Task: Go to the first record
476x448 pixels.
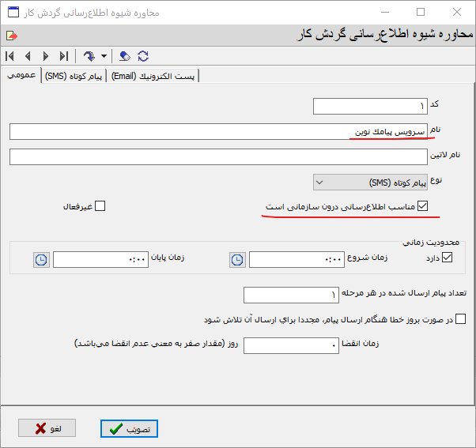Action: 9,56
